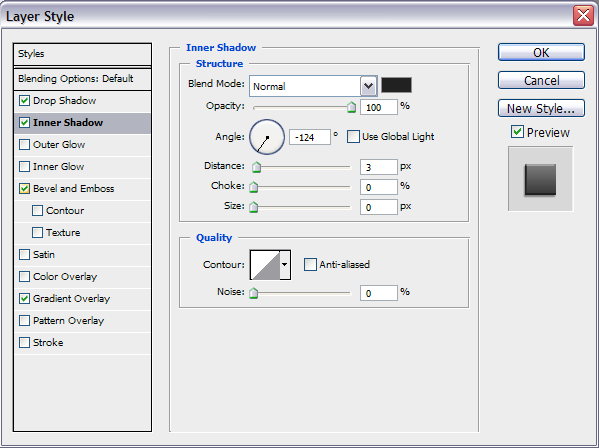Uncheck the Inner Shadow checkbox
The image size is (599, 448).
tap(24, 123)
